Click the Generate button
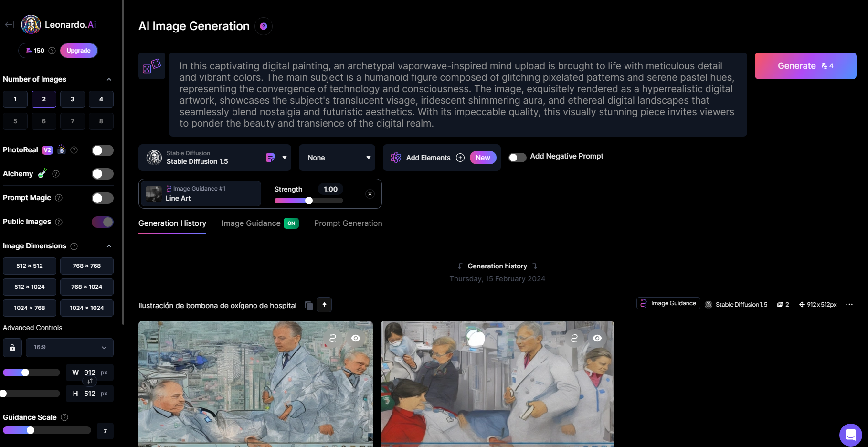The width and height of the screenshot is (868, 447). [x=805, y=66]
